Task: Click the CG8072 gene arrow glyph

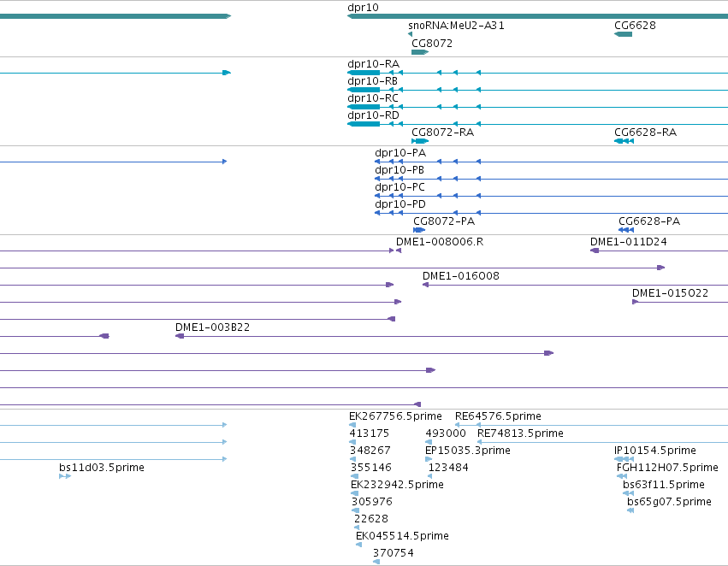Action: click(x=420, y=52)
